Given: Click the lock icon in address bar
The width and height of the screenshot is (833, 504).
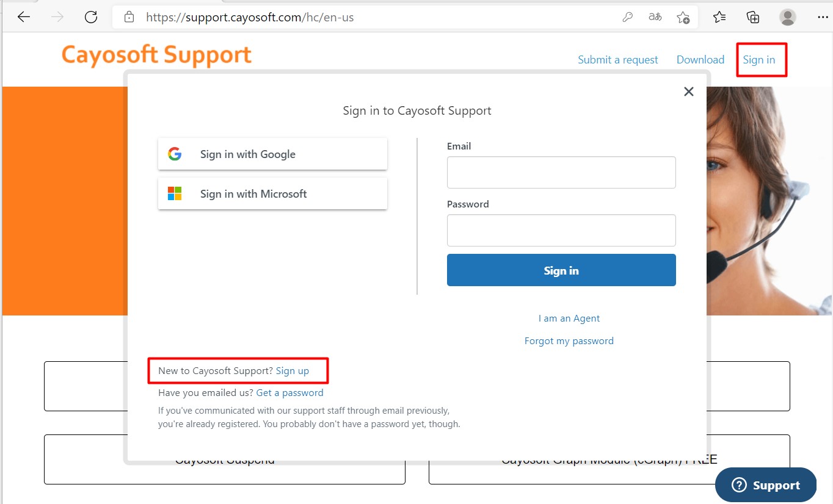Looking at the screenshot, I should pyautogui.click(x=129, y=17).
